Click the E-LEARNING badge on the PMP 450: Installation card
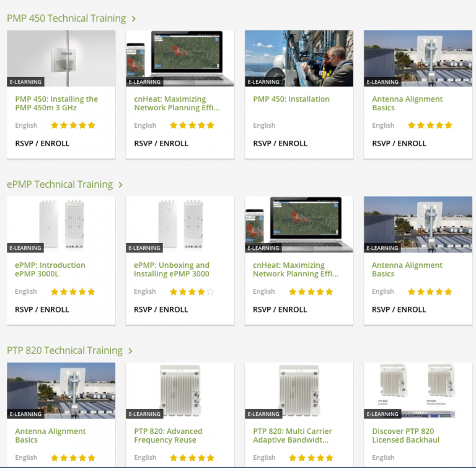The height and width of the screenshot is (468, 476). coord(263,82)
